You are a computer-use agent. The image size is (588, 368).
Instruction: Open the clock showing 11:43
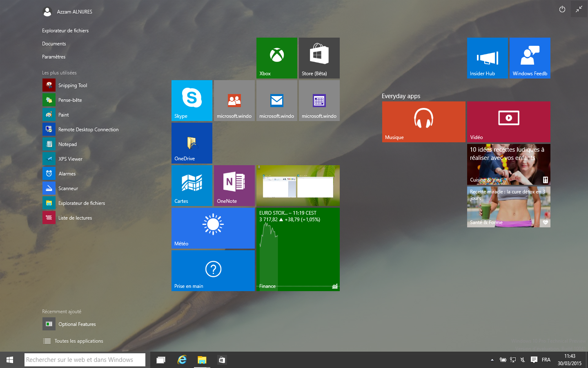pos(570,360)
